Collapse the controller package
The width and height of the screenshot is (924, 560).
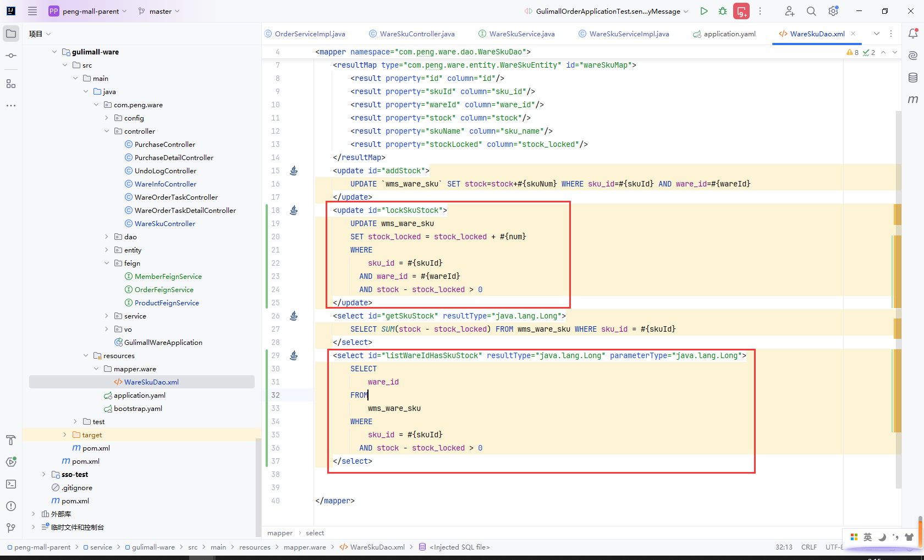(x=107, y=131)
